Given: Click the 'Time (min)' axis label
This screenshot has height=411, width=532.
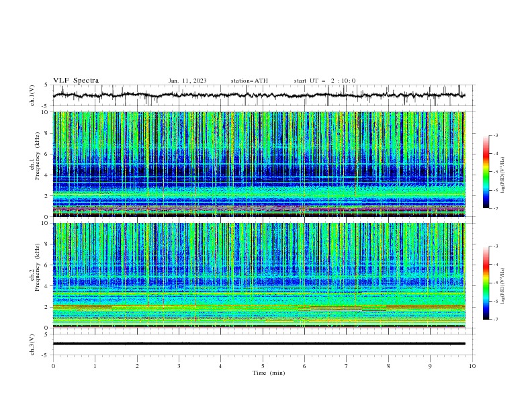Looking at the screenshot, I should pyautogui.click(x=269, y=373).
